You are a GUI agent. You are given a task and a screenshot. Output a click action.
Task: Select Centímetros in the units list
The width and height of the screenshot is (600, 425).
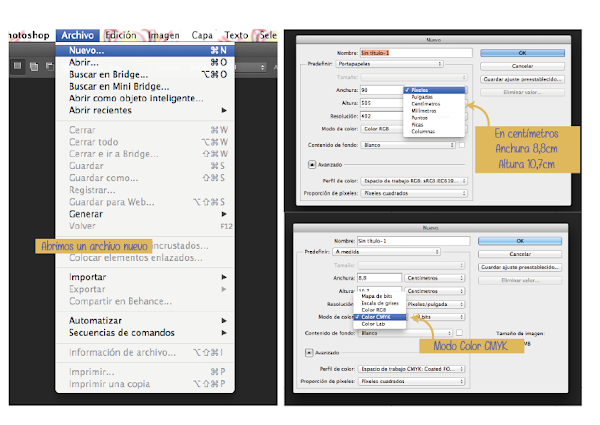click(x=434, y=104)
